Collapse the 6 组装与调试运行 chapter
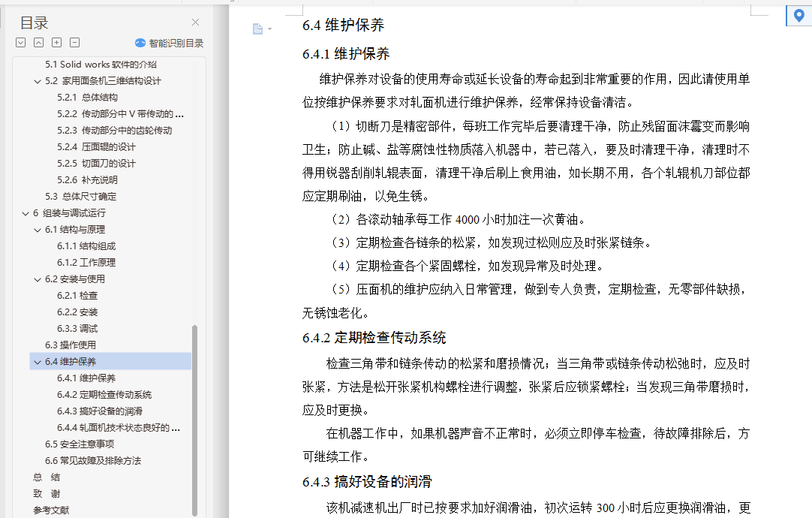The width and height of the screenshot is (812, 518). click(x=26, y=213)
